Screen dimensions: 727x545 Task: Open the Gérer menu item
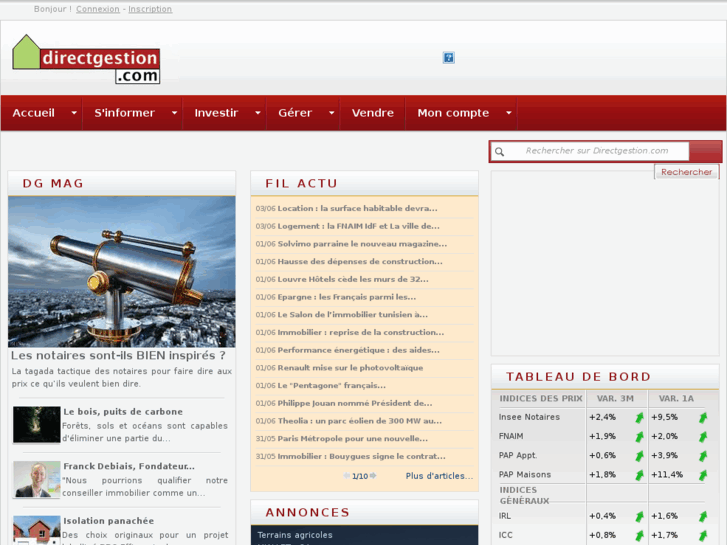(295, 113)
